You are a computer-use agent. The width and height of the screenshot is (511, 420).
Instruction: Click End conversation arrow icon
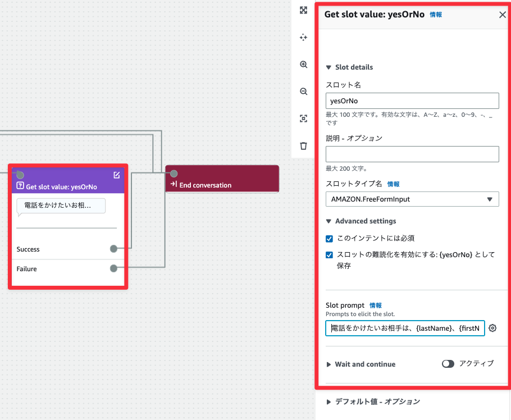[174, 184]
